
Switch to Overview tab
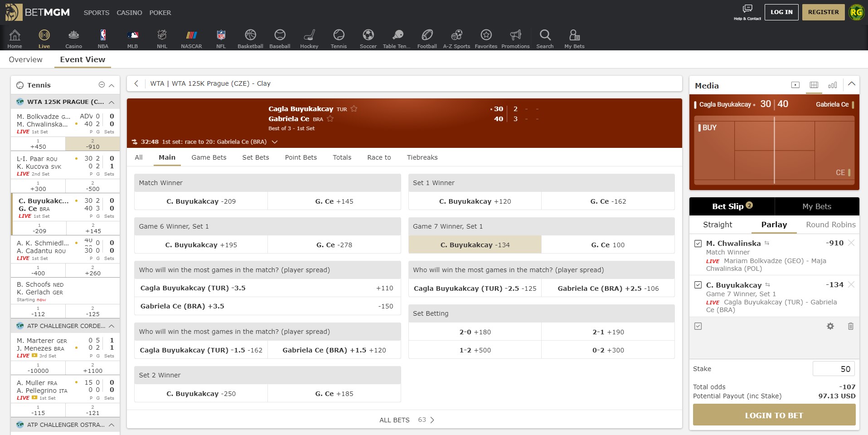click(x=25, y=59)
